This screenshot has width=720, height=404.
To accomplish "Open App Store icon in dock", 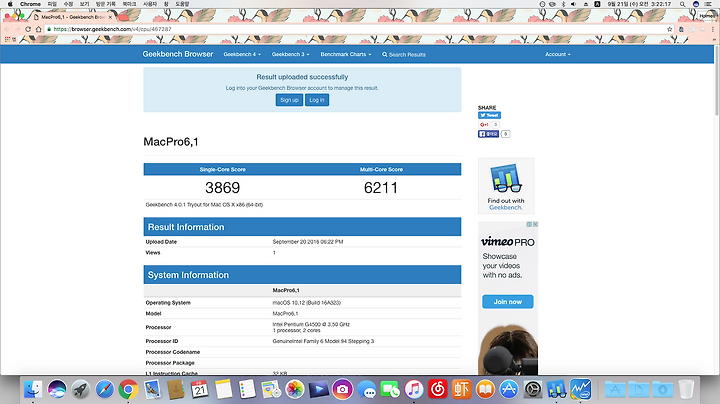I will 509,390.
